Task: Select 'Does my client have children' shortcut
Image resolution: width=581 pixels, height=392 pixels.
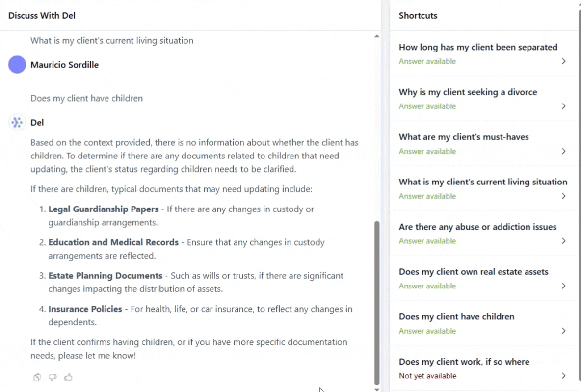Action: point(456,317)
